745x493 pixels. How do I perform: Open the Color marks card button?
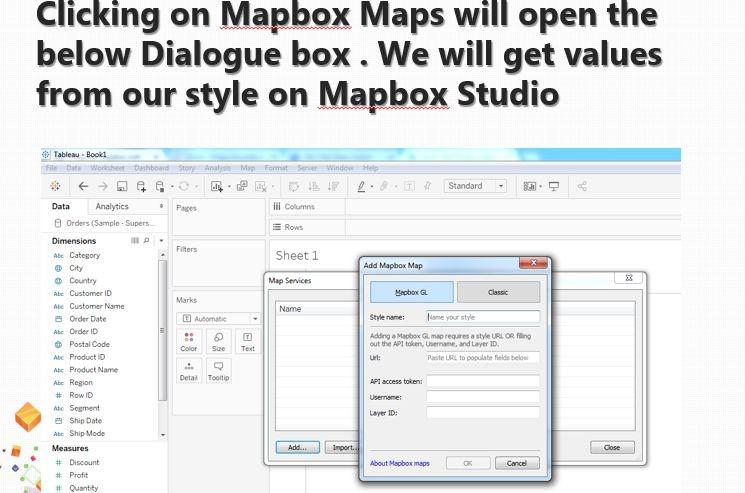[x=189, y=341]
